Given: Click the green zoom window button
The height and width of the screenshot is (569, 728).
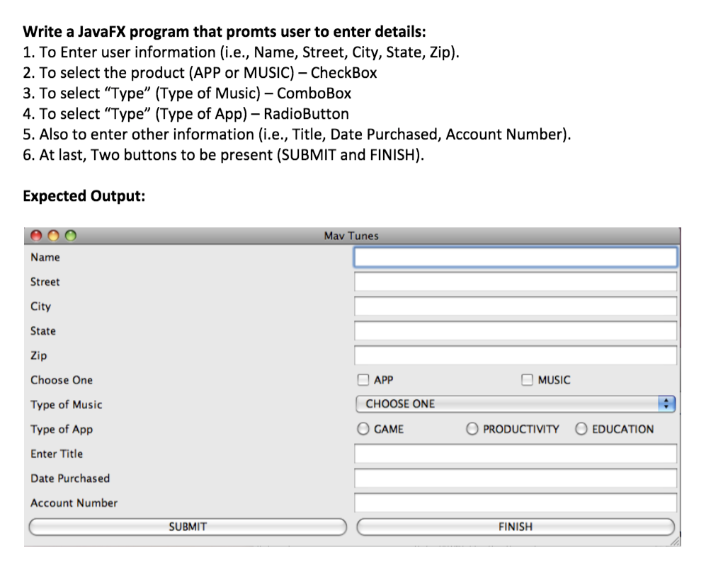Looking at the screenshot, I should pyautogui.click(x=69, y=234).
